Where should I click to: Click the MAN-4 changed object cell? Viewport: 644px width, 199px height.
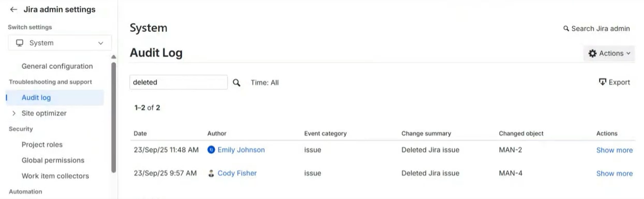510,173
